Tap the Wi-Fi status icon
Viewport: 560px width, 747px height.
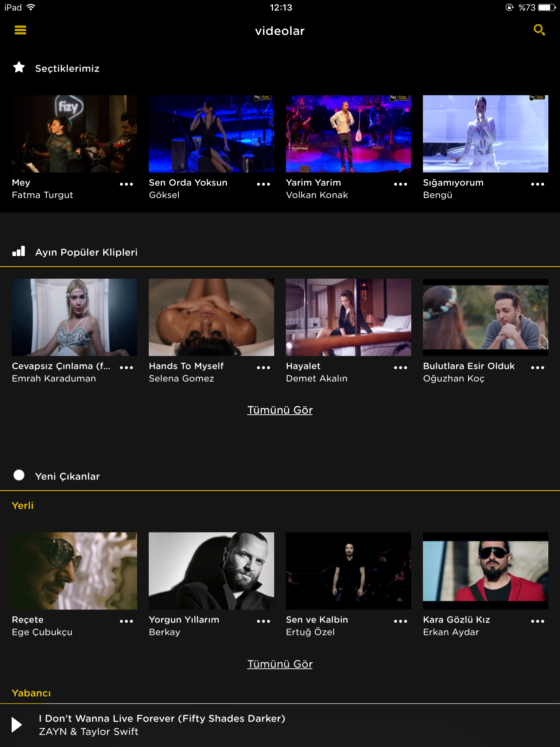31,7
